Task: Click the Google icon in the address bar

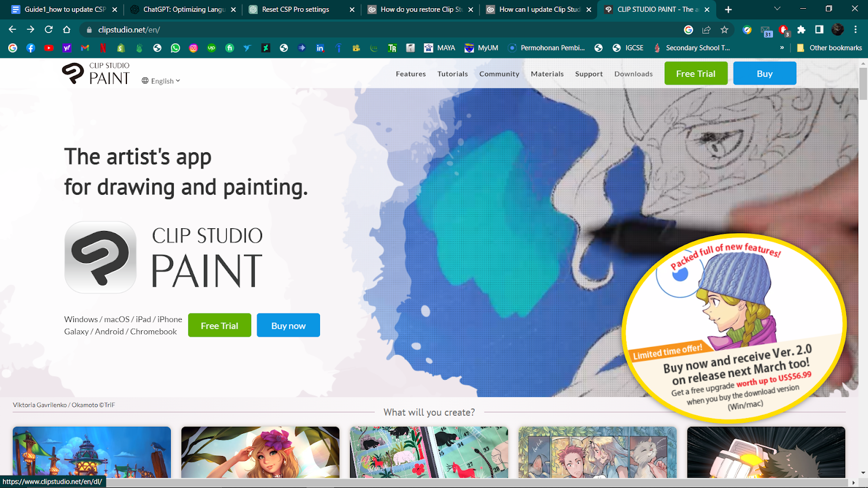Action: 688,30
